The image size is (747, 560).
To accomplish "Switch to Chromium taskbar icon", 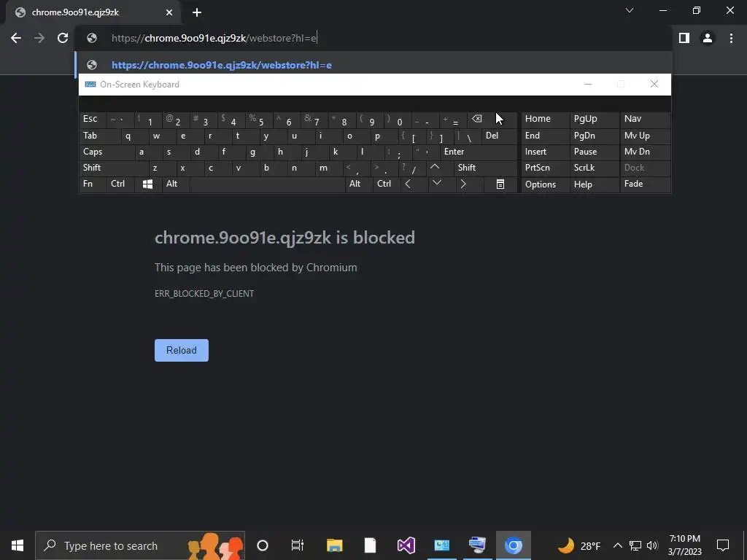I will (x=513, y=545).
